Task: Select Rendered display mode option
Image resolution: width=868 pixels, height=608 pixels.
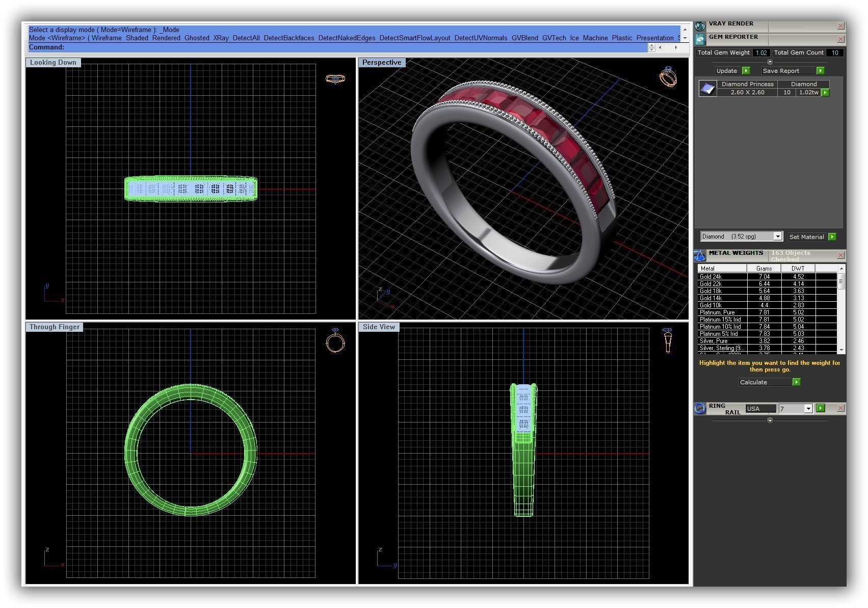Action: tap(166, 38)
